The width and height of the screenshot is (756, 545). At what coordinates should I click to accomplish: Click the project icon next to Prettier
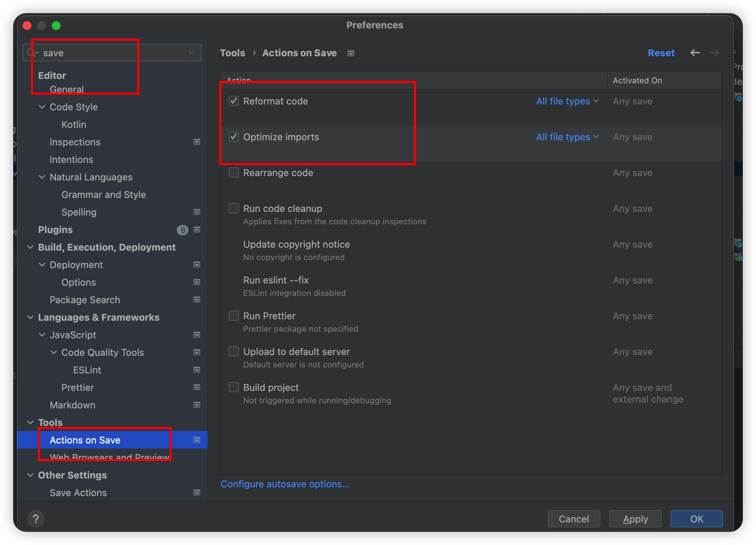[197, 387]
